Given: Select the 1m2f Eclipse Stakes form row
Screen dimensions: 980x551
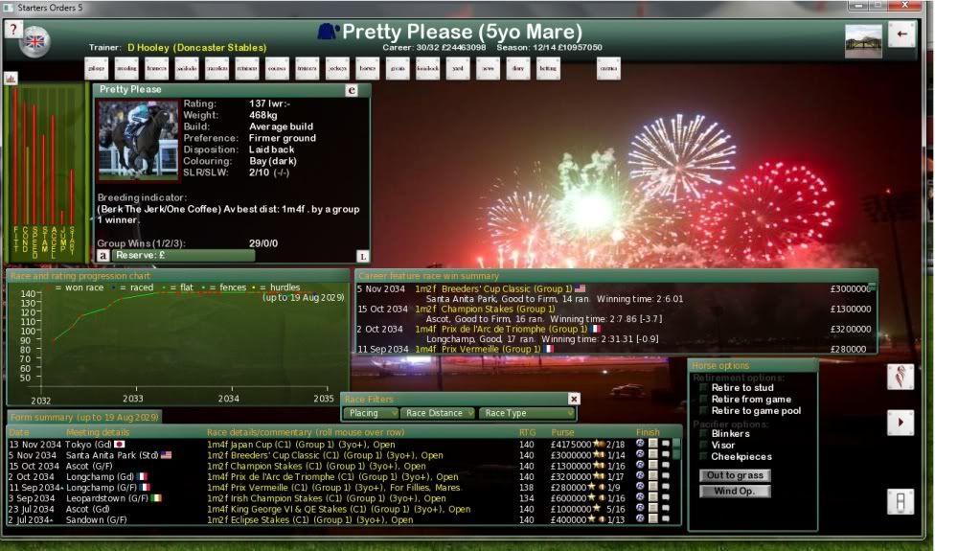Looking at the screenshot, I should coord(340,519).
